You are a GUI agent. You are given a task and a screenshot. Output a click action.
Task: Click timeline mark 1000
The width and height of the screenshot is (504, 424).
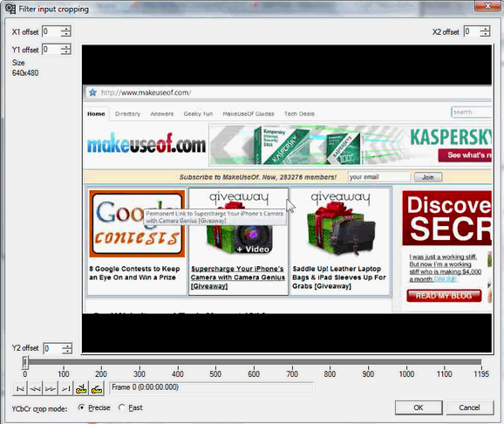pyautogui.click(x=406, y=373)
